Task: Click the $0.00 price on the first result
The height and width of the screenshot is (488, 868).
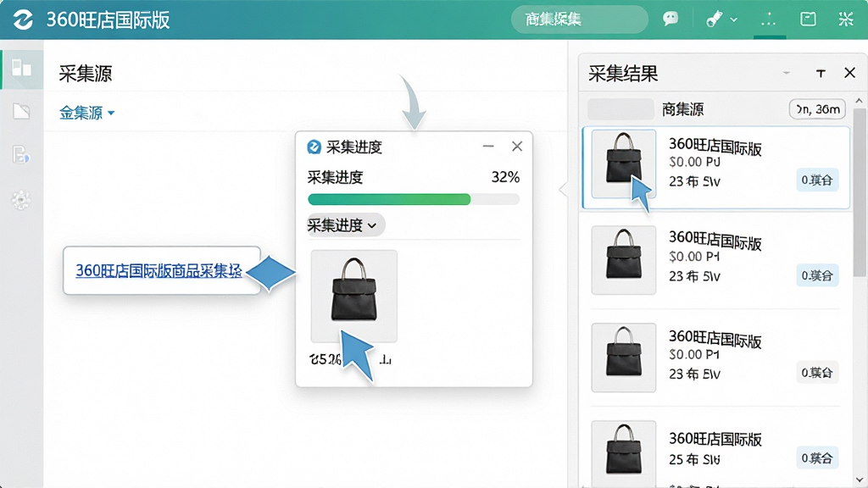Action: click(687, 163)
